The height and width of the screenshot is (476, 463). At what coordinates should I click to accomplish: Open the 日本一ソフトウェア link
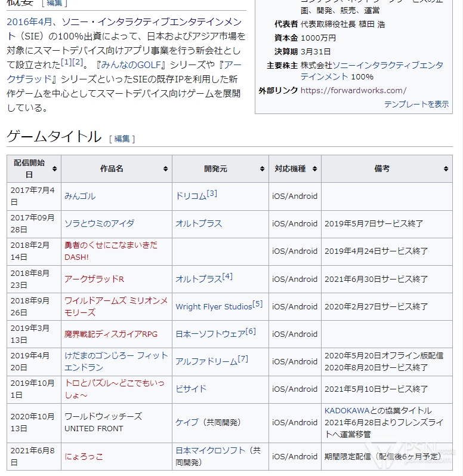(x=211, y=334)
